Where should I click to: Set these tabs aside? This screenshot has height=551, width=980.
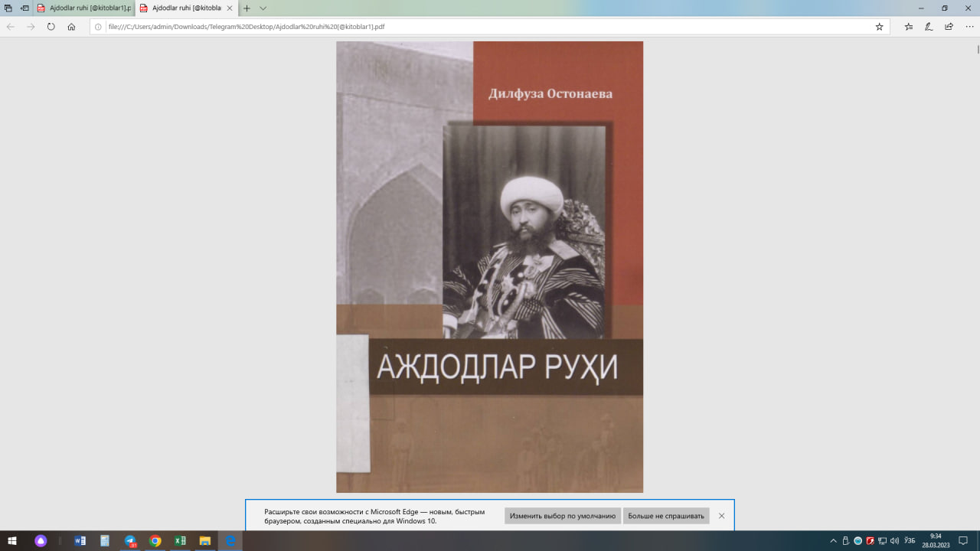point(24,8)
